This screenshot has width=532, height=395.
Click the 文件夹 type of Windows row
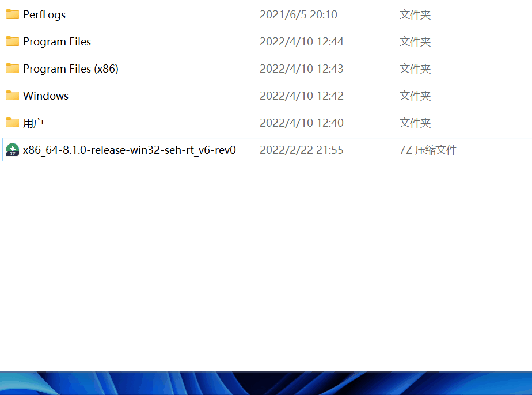[x=415, y=96]
